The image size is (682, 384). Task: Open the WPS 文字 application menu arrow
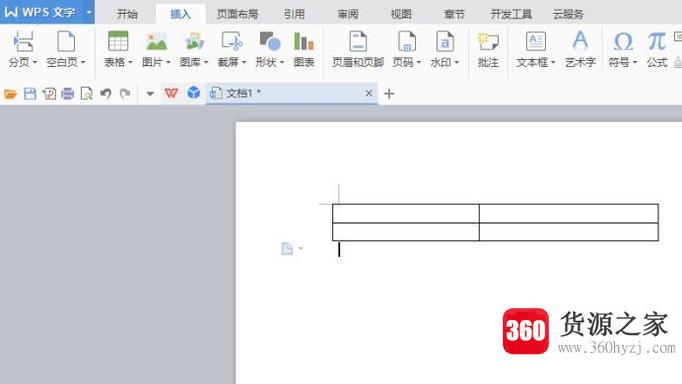click(x=89, y=12)
